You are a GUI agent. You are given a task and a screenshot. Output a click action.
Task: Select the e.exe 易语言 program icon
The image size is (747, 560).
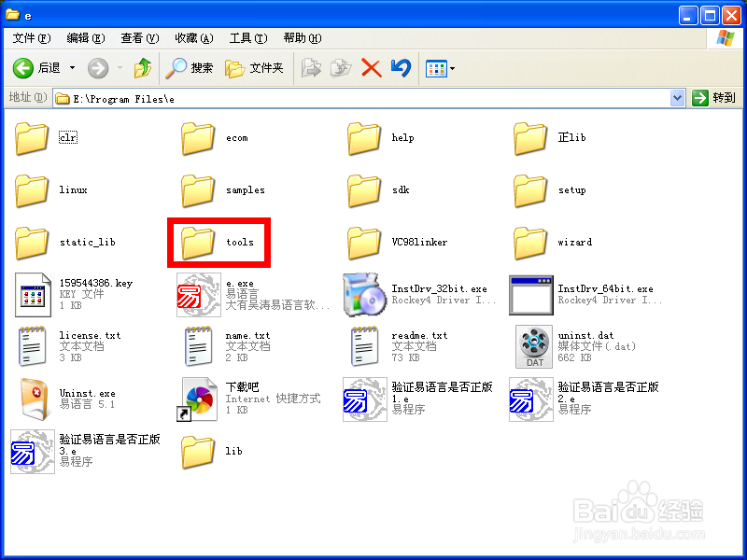199,295
